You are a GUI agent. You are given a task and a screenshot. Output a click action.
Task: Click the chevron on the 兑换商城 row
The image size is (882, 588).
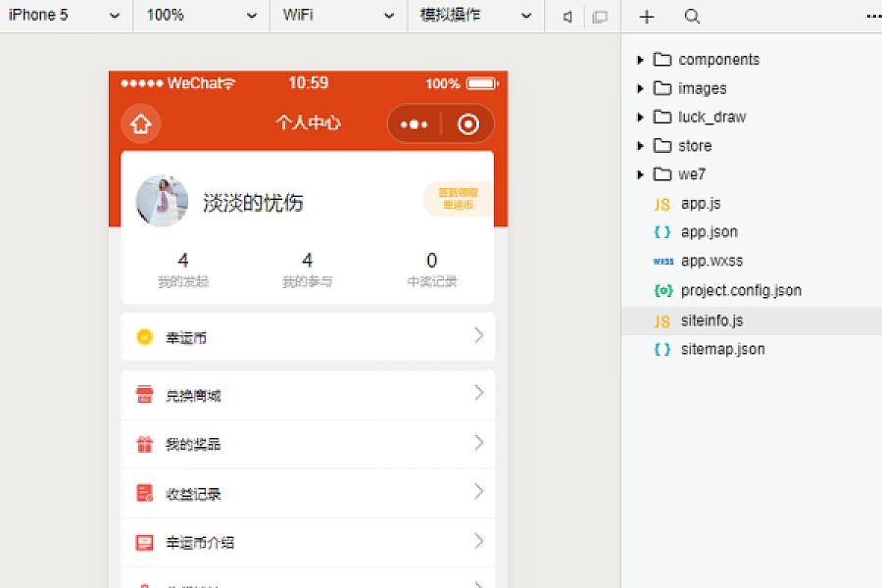click(478, 393)
